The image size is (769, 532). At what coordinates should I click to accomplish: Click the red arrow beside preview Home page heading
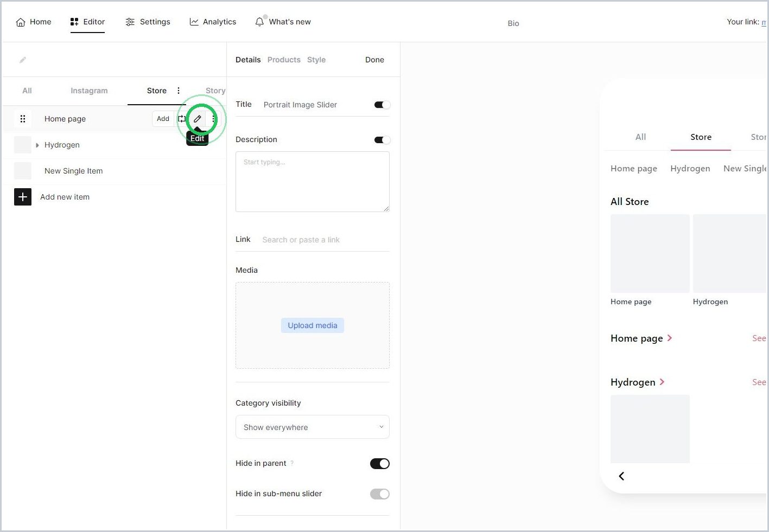(x=670, y=338)
